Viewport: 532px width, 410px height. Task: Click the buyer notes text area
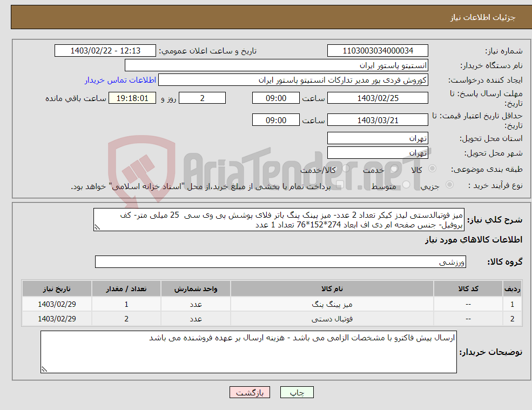(248, 352)
